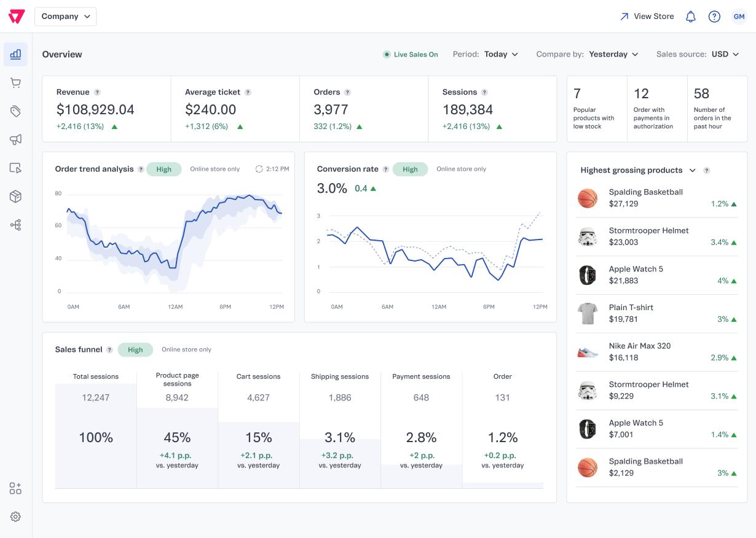
Task: Toggle the Live Sales On indicator
Action: (x=410, y=55)
